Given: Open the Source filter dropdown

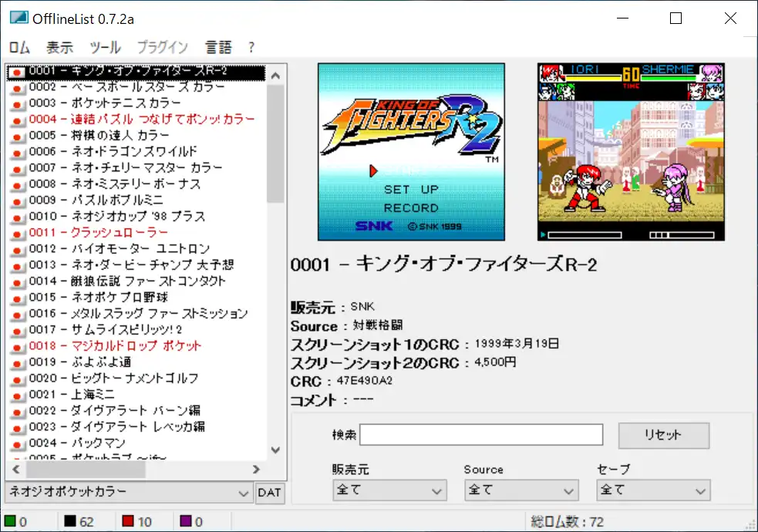Looking at the screenshot, I should 521,490.
